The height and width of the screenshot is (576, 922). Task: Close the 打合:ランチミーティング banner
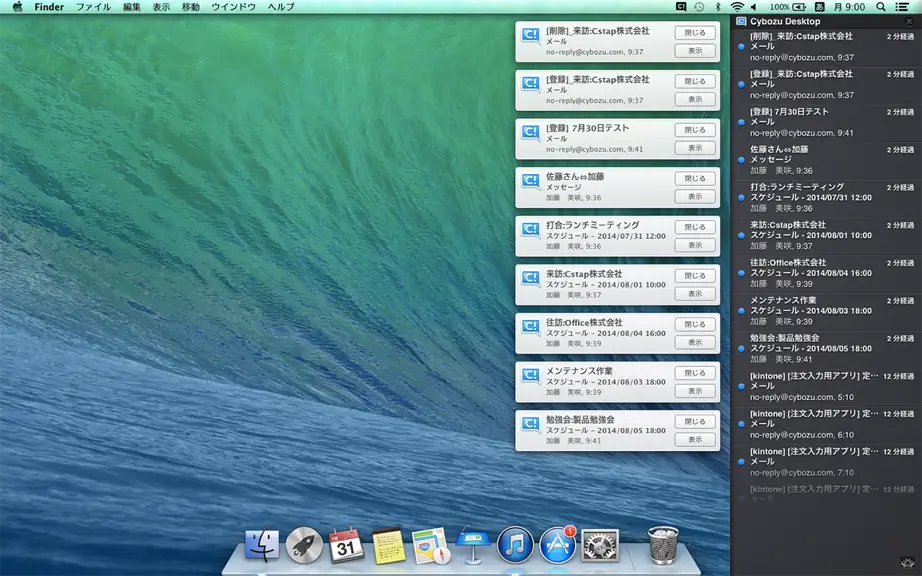click(695, 227)
